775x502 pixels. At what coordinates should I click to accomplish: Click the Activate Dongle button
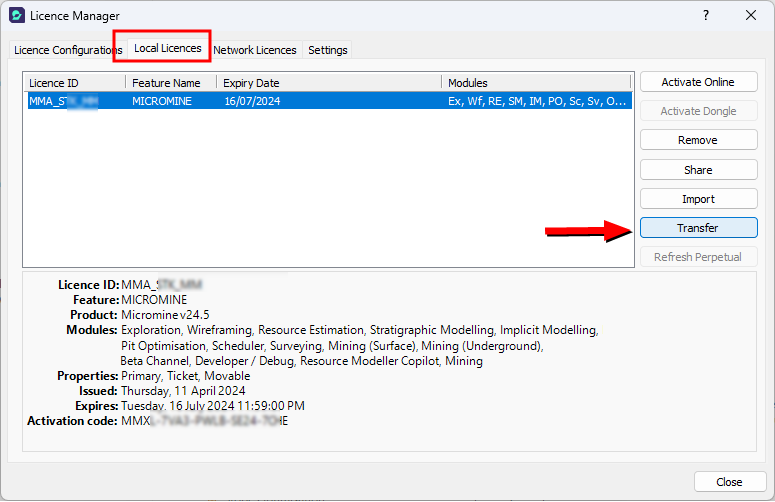click(x=698, y=111)
